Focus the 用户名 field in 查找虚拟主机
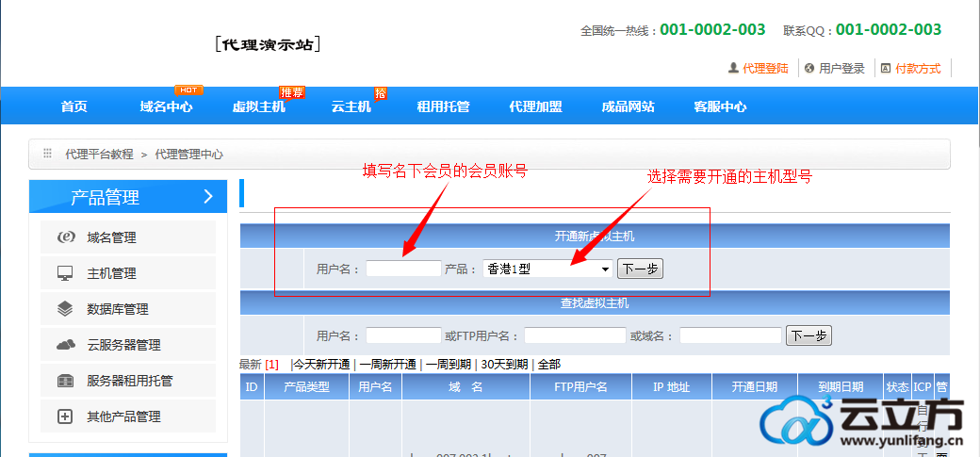This screenshot has height=457, width=980. pos(403,335)
